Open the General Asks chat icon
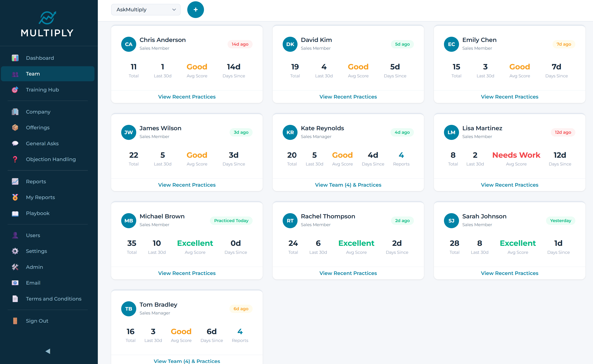This screenshot has width=593, height=364. [15, 143]
